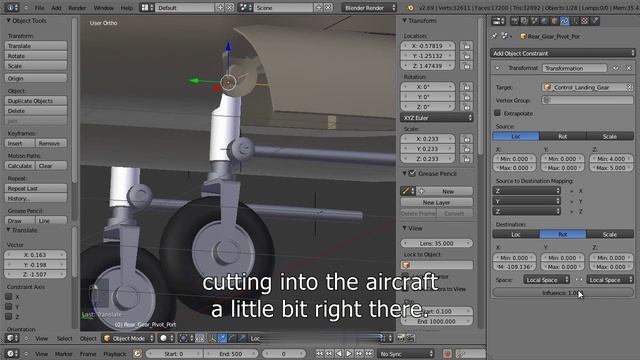Open the 3D view editor type selector
Viewport: 640px width, 360px height.
pyautogui.click(x=12, y=338)
